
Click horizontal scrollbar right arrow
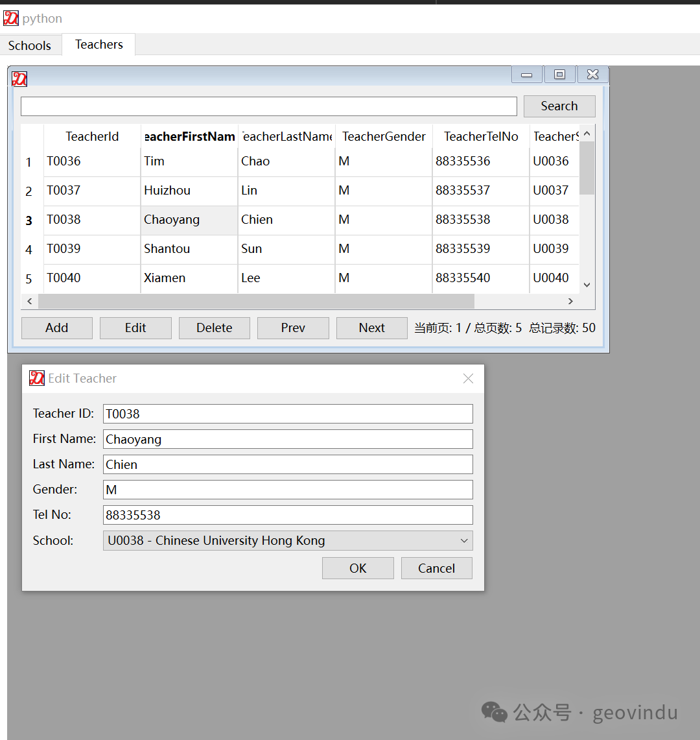click(x=571, y=301)
